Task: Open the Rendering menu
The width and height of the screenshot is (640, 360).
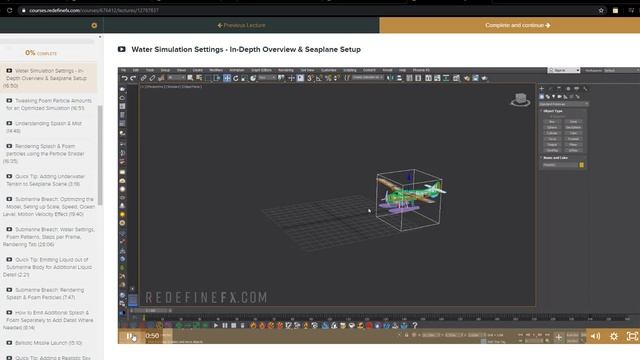Action: coord(285,70)
